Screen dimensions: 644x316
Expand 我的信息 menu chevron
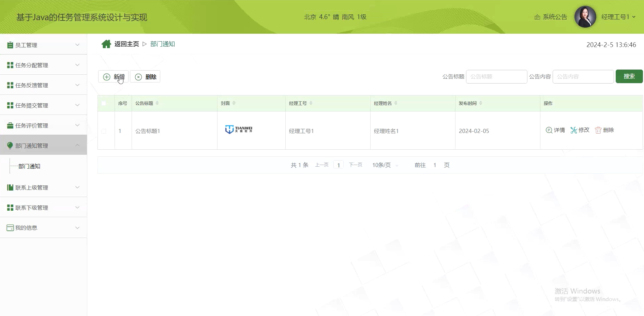(x=77, y=228)
